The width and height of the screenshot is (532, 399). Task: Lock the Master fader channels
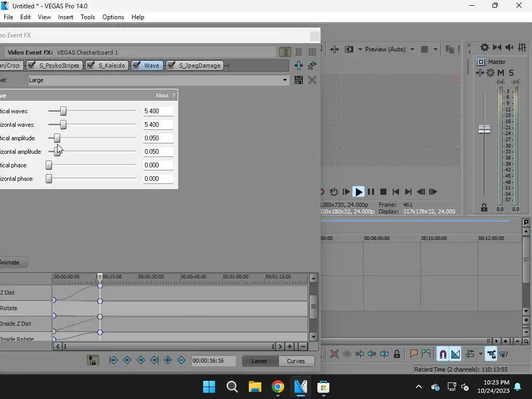(484, 208)
